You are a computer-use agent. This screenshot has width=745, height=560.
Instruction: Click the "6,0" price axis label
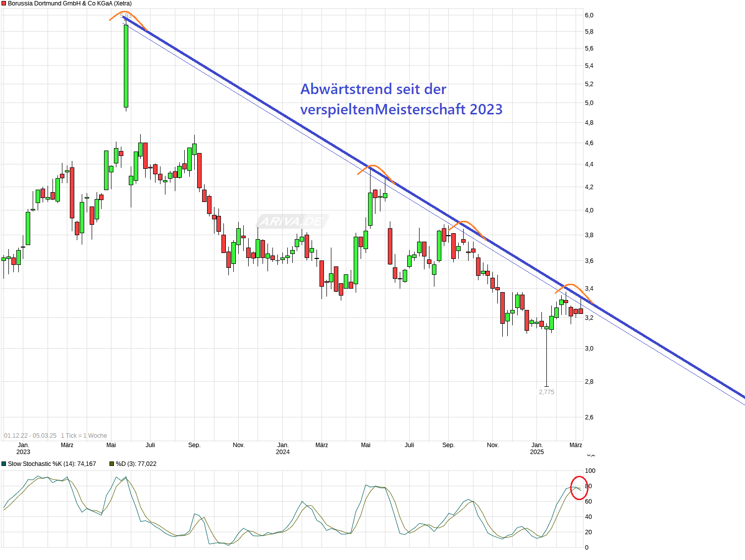(x=589, y=15)
